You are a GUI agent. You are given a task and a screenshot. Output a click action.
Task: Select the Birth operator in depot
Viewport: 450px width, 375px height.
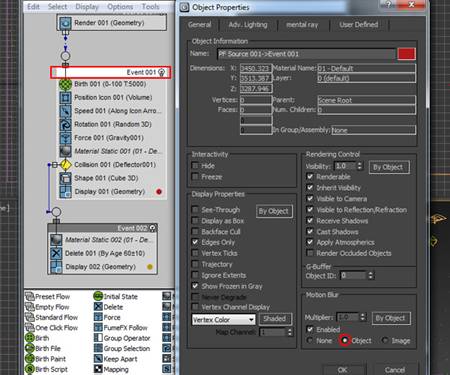point(37,338)
